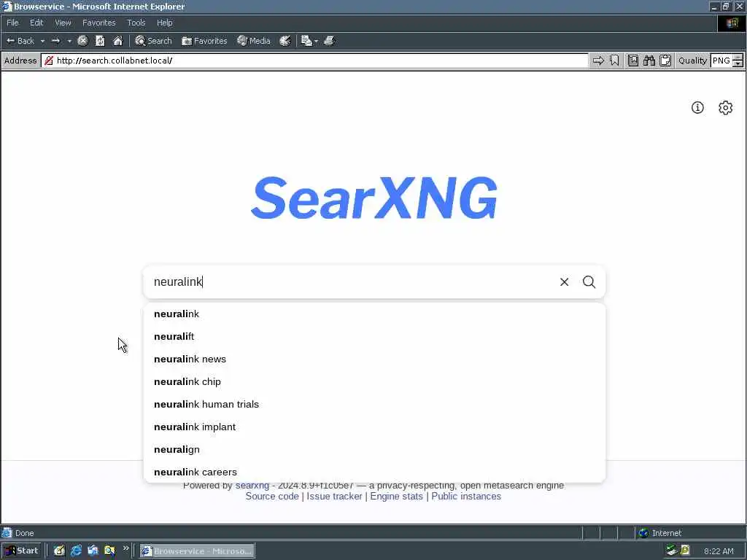747x560 pixels.
Task: Open the File menu
Action: (12, 23)
